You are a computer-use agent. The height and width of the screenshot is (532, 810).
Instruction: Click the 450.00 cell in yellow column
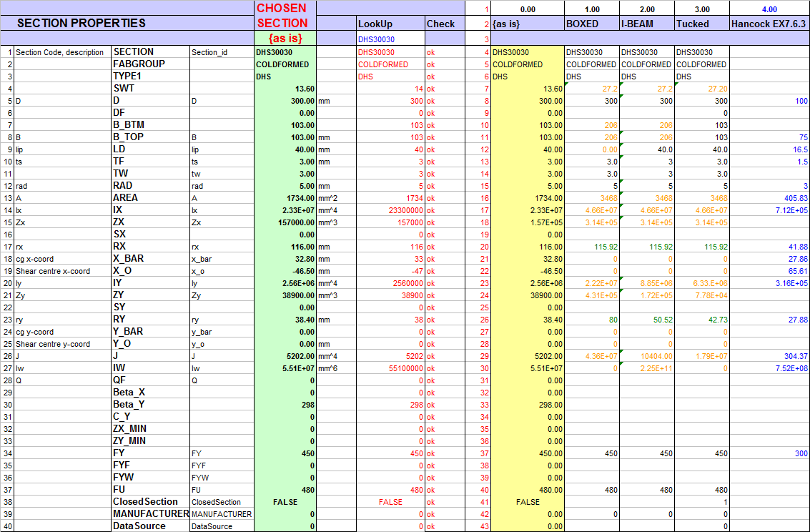point(528,453)
